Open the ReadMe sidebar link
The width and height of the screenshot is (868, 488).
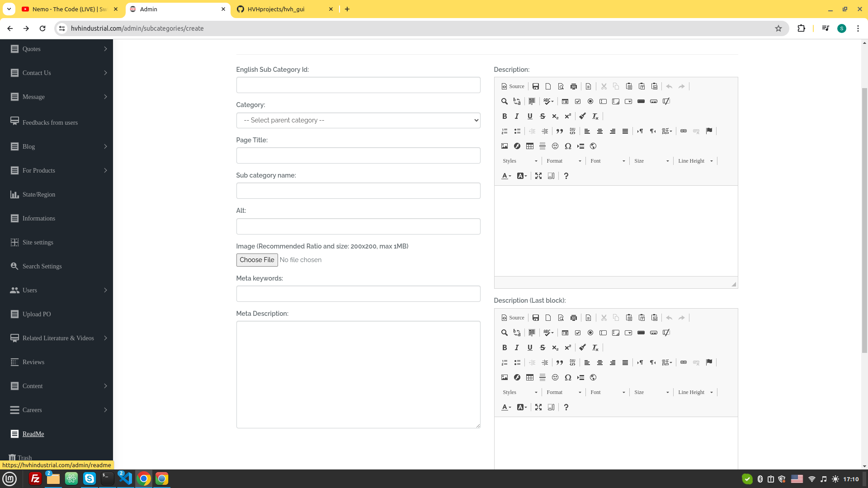pyautogui.click(x=33, y=434)
